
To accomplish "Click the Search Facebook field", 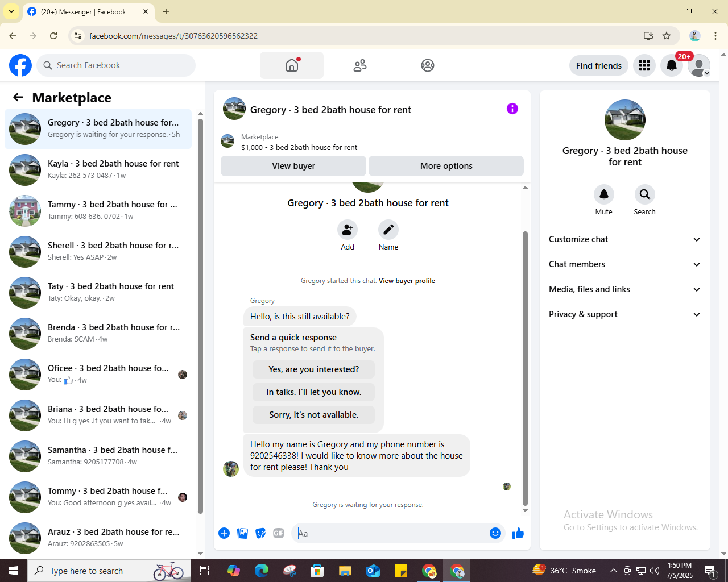I will click(x=116, y=65).
